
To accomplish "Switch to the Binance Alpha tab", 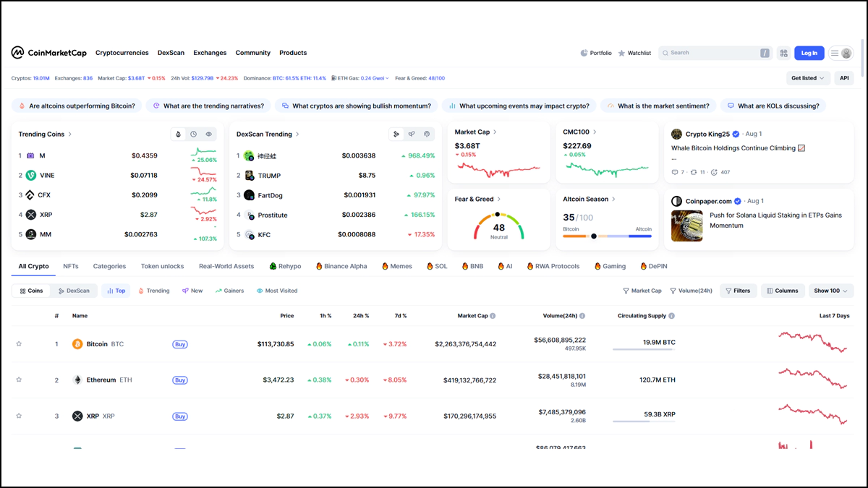I will pyautogui.click(x=341, y=266).
